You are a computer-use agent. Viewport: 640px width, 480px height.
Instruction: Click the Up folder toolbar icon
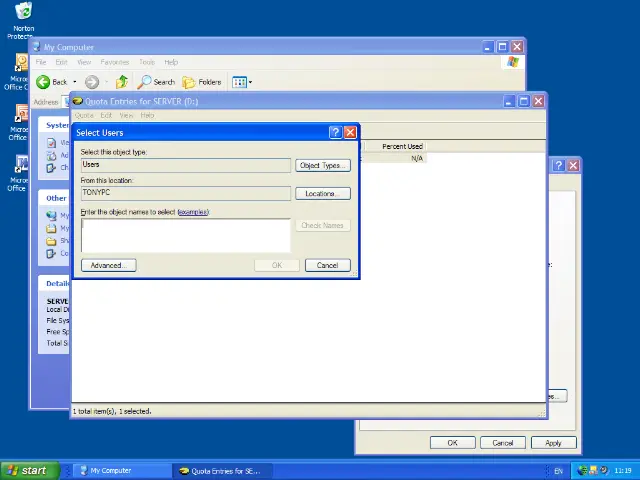click(122, 82)
